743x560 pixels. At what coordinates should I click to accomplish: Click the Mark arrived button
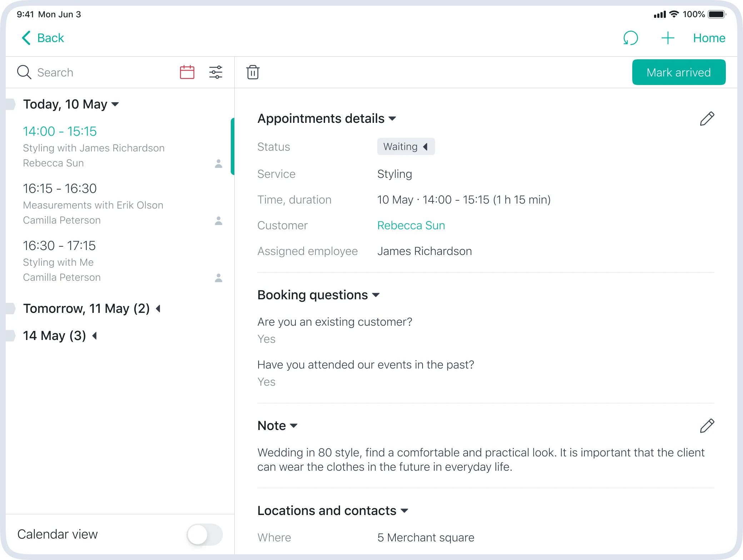(679, 72)
